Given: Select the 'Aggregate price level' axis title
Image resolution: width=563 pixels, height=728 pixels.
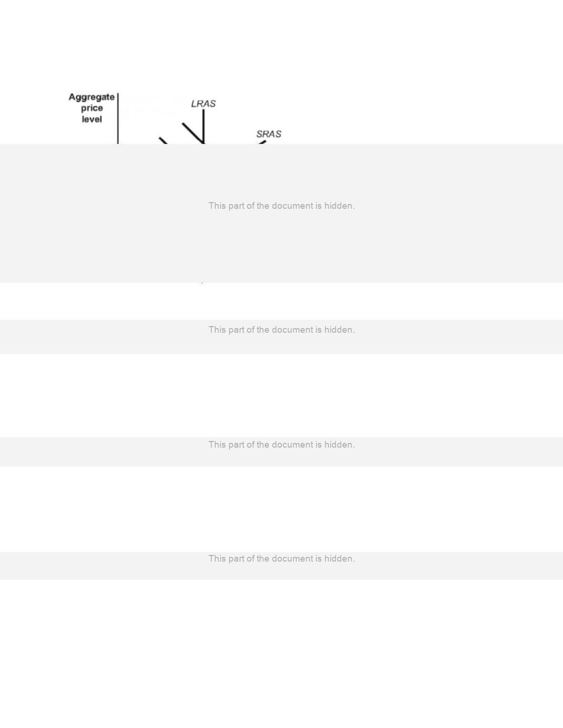Looking at the screenshot, I should (x=92, y=108).
